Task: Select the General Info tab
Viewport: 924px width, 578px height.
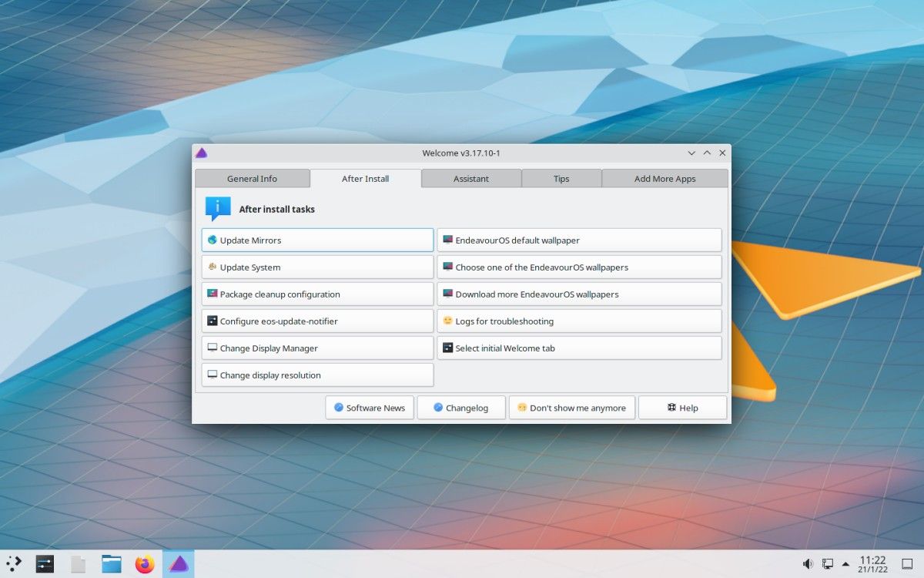Action: pos(253,178)
